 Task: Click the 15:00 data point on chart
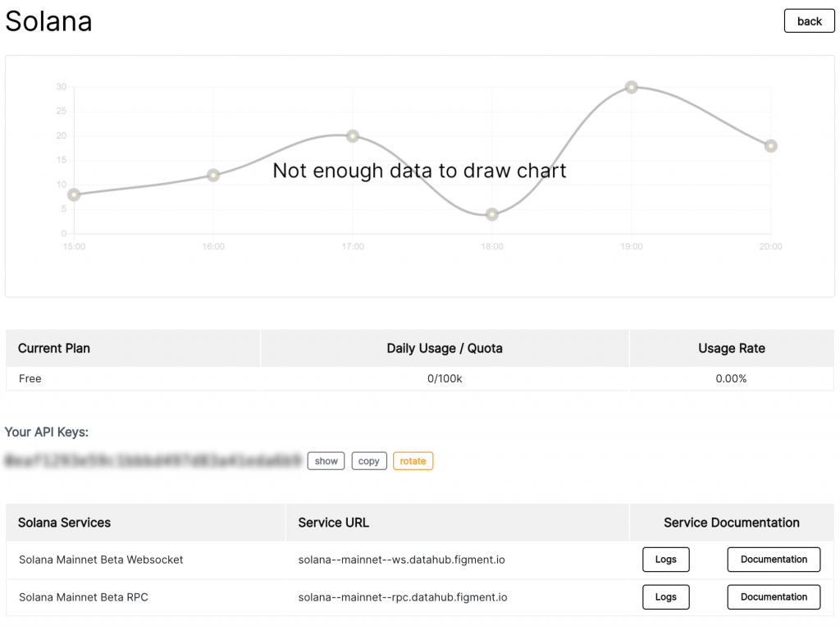(x=74, y=194)
